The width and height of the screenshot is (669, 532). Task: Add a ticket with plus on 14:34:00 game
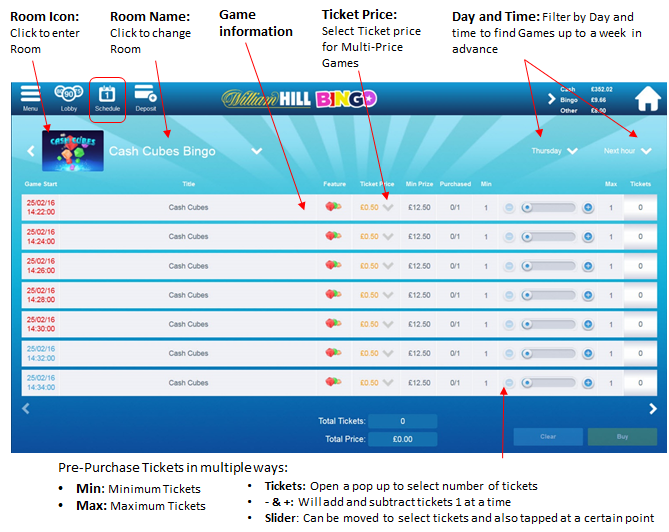[x=588, y=383]
